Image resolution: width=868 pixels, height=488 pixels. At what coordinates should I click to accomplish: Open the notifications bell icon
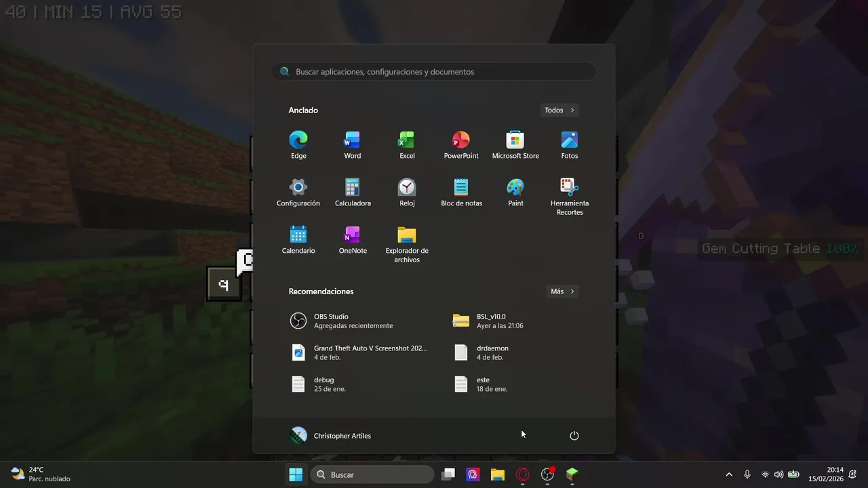point(852,474)
